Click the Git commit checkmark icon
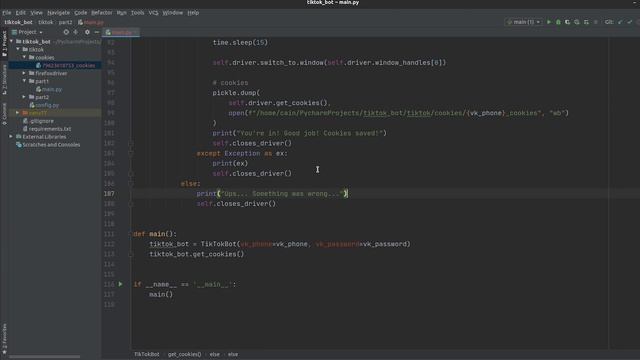The height and width of the screenshot is (360, 640). [x=629, y=22]
